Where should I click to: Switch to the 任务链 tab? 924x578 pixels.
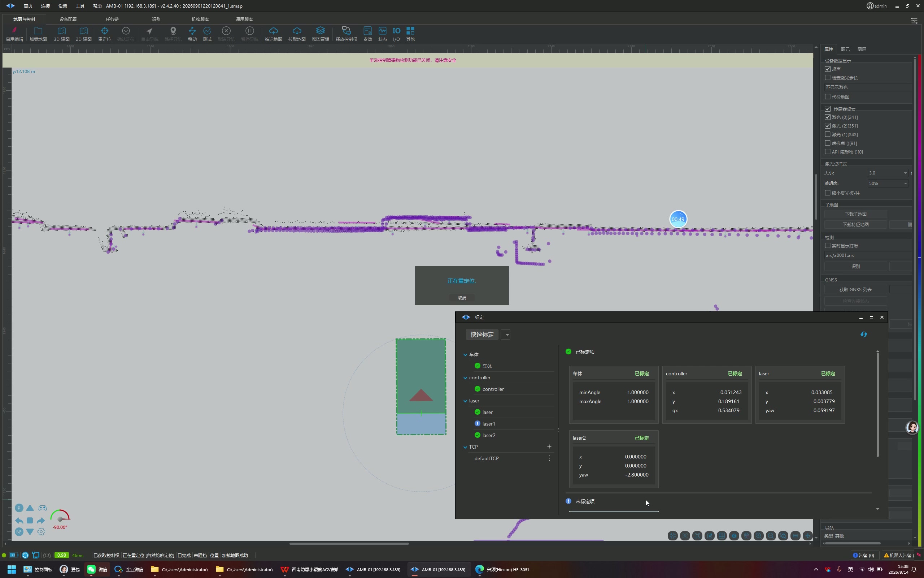112,19
